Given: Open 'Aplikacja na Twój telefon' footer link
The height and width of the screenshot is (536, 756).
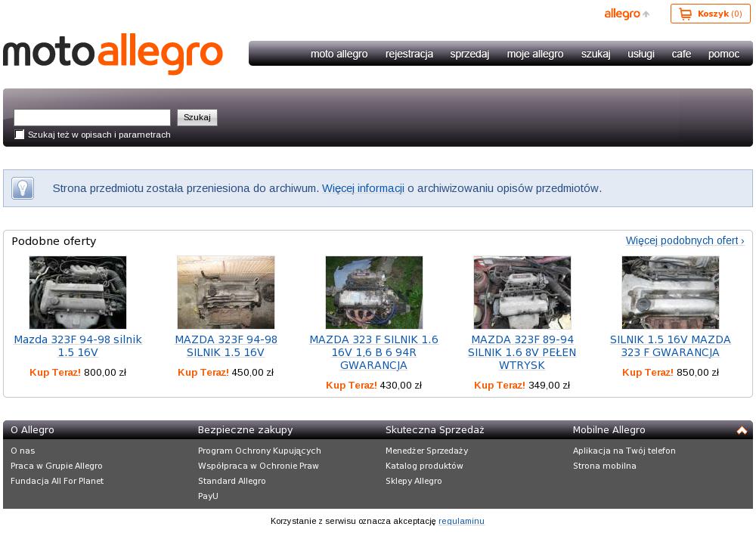Looking at the screenshot, I should click(624, 451).
